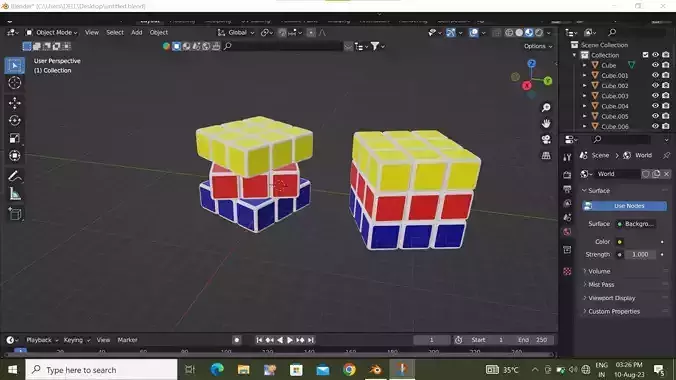Image resolution: width=676 pixels, height=380 pixels.
Task: Expand the Cube.001 tree item
Action: [585, 75]
